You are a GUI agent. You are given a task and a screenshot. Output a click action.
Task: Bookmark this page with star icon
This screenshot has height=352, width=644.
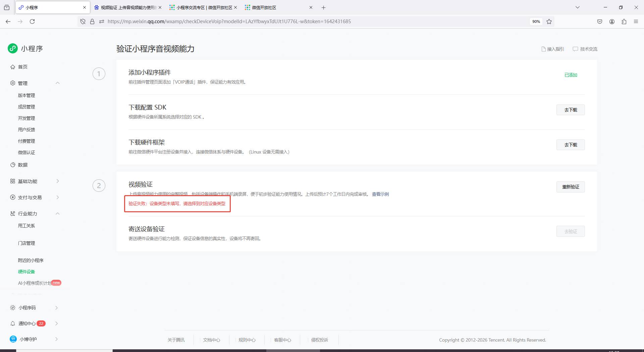tap(549, 21)
